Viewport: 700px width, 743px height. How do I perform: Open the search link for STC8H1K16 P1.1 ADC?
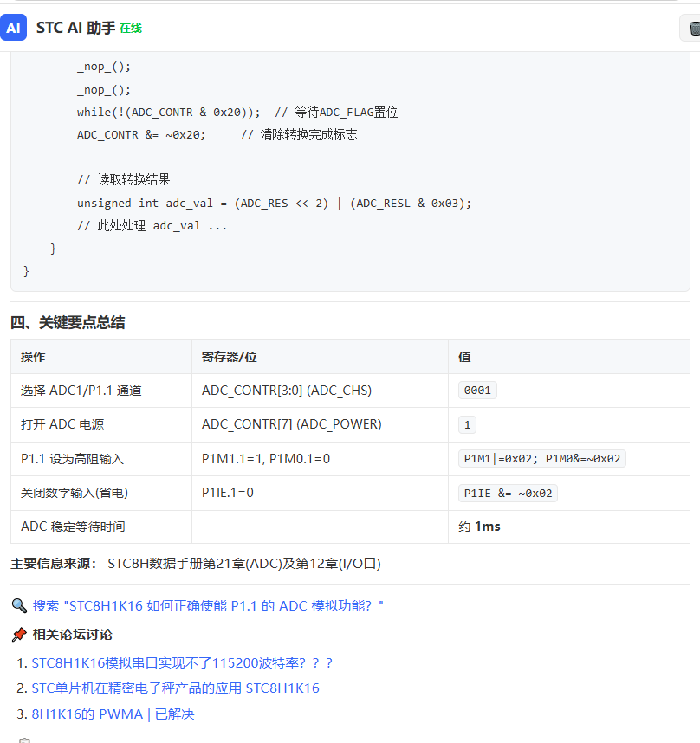(x=208, y=605)
